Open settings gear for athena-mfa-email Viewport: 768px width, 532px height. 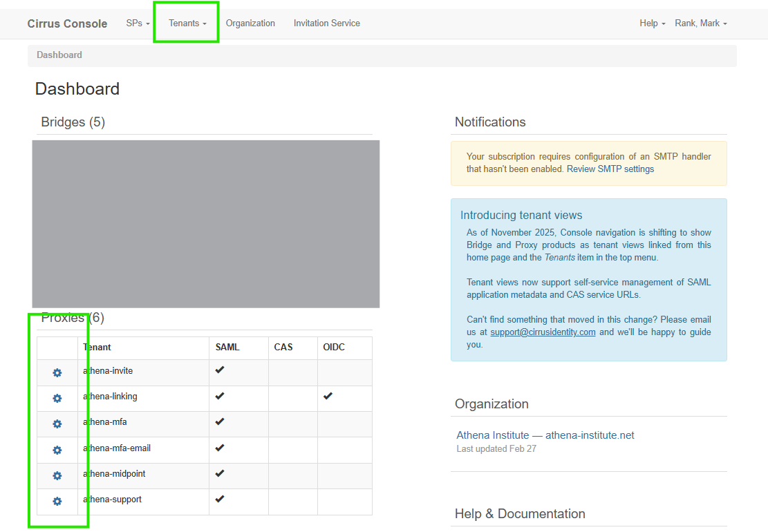click(57, 450)
